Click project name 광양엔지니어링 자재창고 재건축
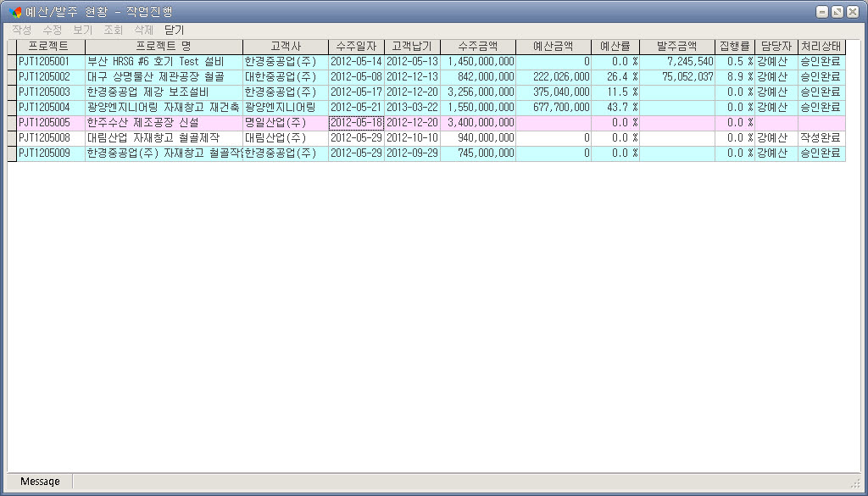Screen dimensions: 868x496 (x=164, y=108)
